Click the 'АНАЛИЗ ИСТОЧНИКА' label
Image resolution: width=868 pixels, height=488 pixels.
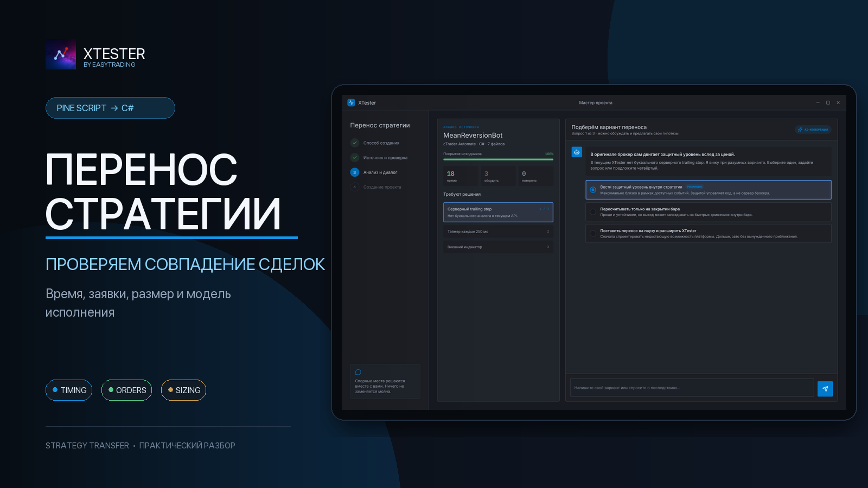point(461,127)
